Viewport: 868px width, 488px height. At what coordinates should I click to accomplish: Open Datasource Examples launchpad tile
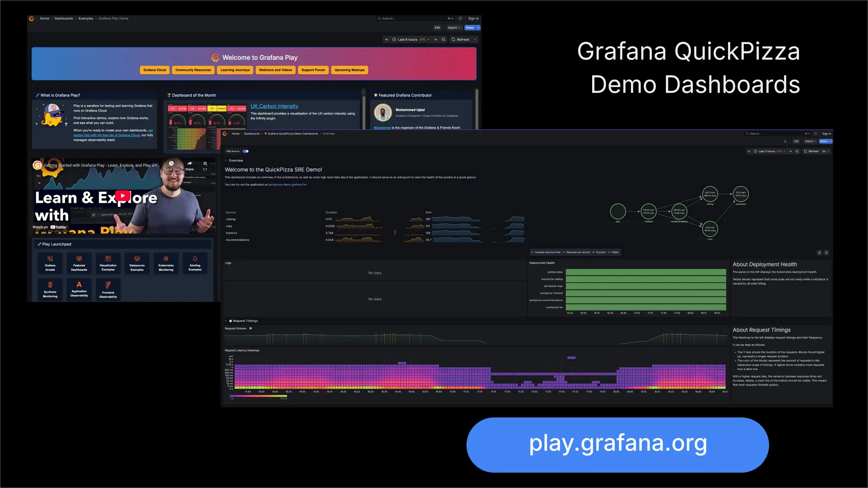click(137, 263)
